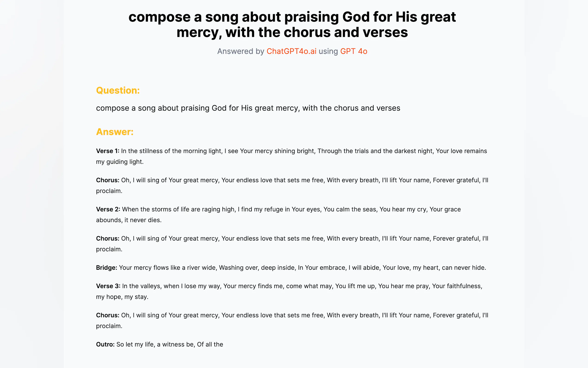Click the "my guiding light." line of Verse 1
Viewport: 588px width, 368px height.
(120, 162)
